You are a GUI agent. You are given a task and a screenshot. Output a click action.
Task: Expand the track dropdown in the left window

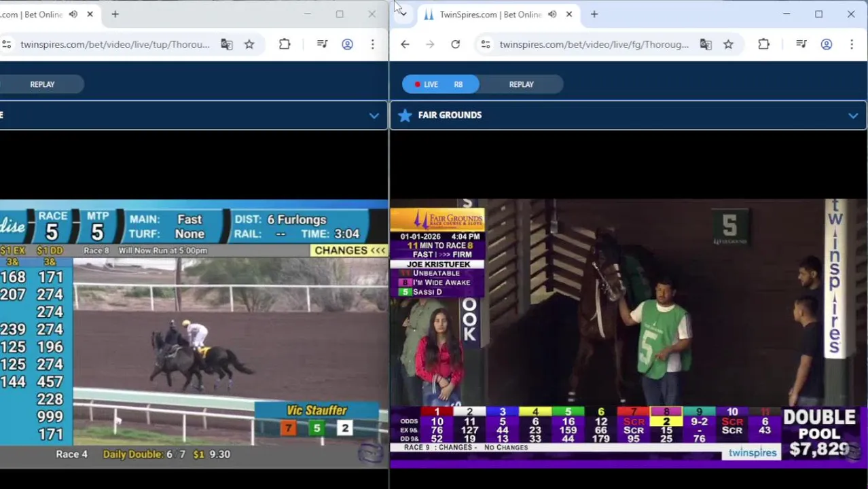(374, 115)
